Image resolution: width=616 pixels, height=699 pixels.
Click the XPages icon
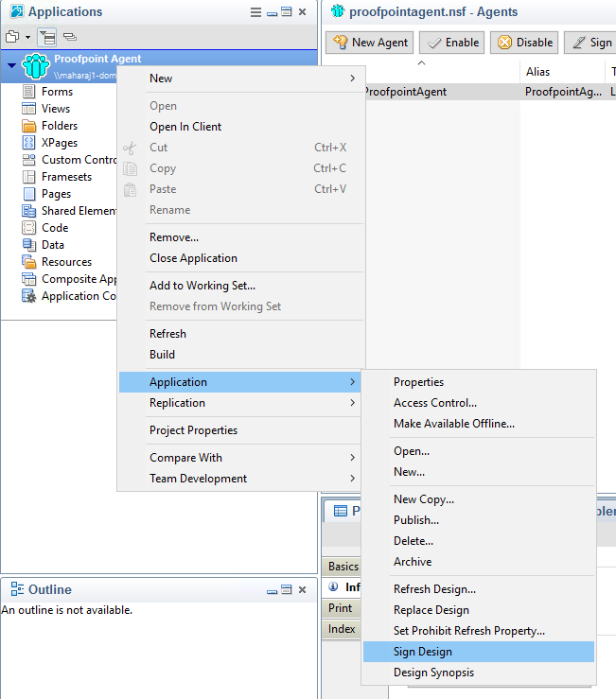(x=28, y=143)
